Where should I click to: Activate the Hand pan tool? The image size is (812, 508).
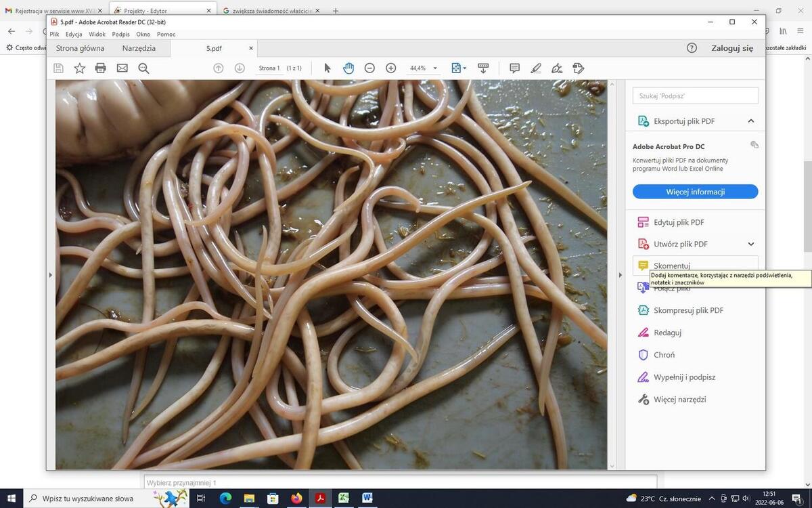(x=348, y=68)
